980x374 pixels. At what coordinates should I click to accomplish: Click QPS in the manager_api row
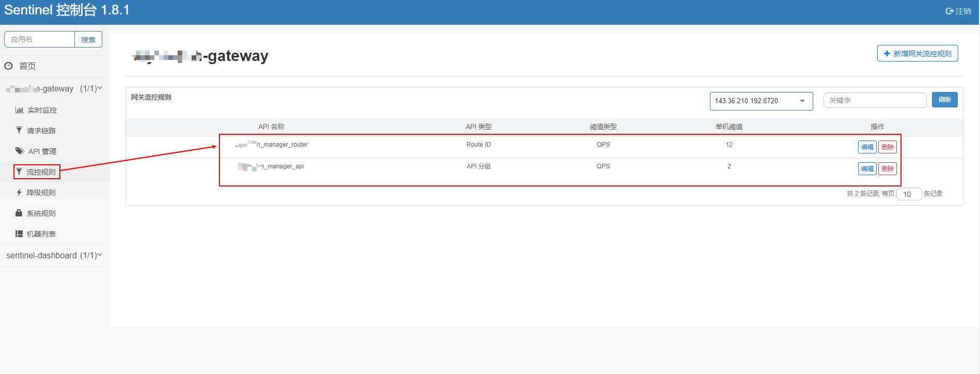(x=603, y=166)
